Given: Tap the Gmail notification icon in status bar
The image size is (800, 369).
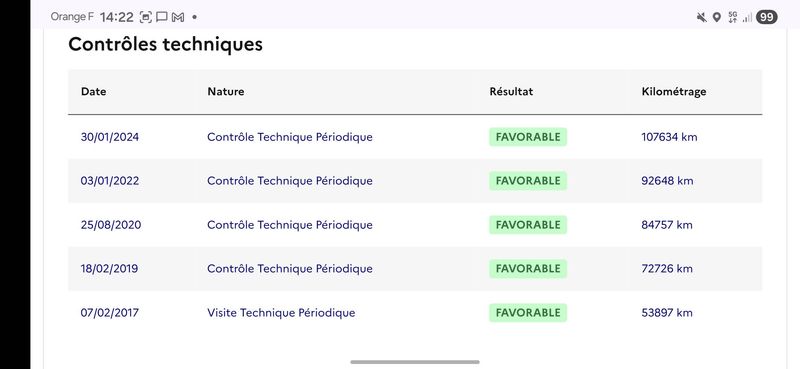Looking at the screenshot, I should [178, 17].
